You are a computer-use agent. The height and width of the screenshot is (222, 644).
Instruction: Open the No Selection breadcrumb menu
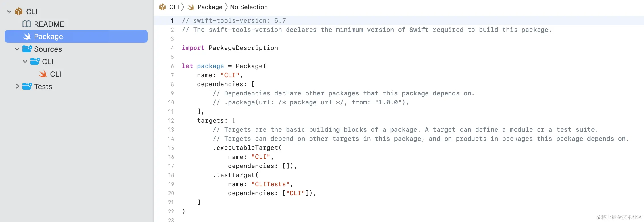(249, 7)
